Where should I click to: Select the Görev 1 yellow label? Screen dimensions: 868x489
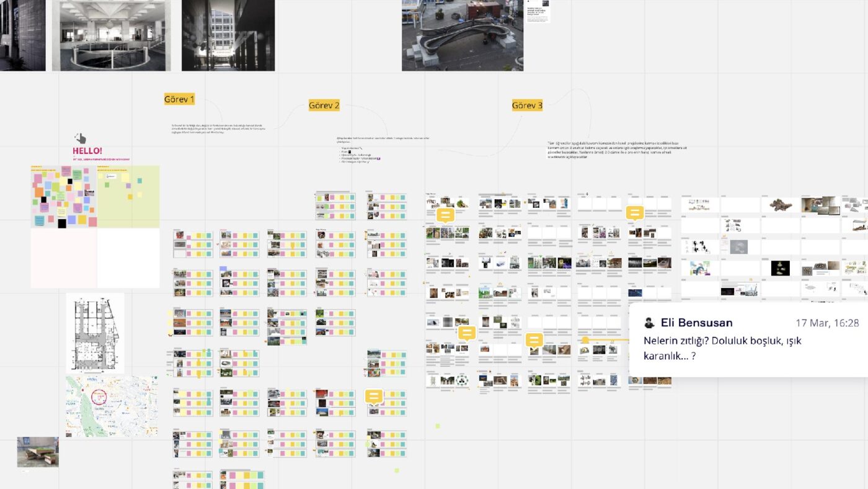point(179,99)
